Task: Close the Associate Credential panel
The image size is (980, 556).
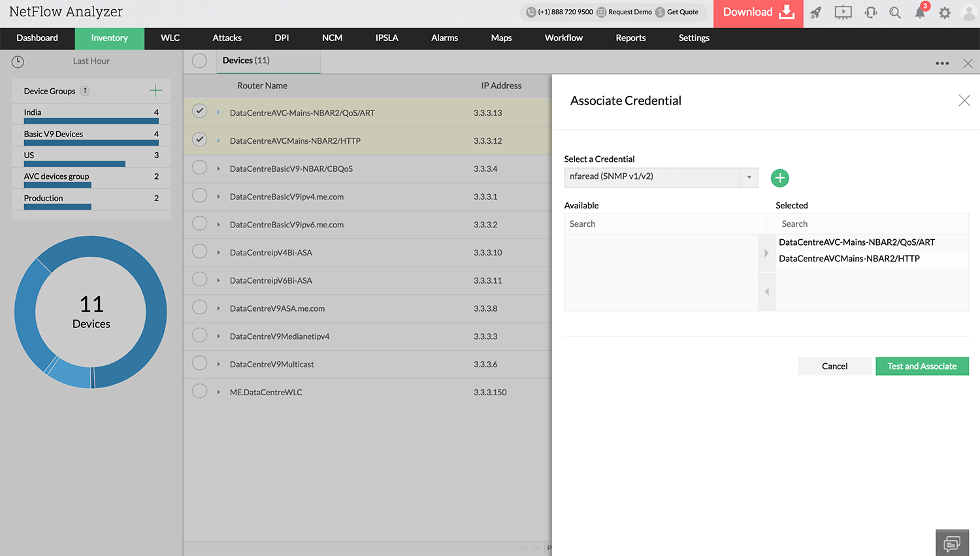Action: (964, 101)
